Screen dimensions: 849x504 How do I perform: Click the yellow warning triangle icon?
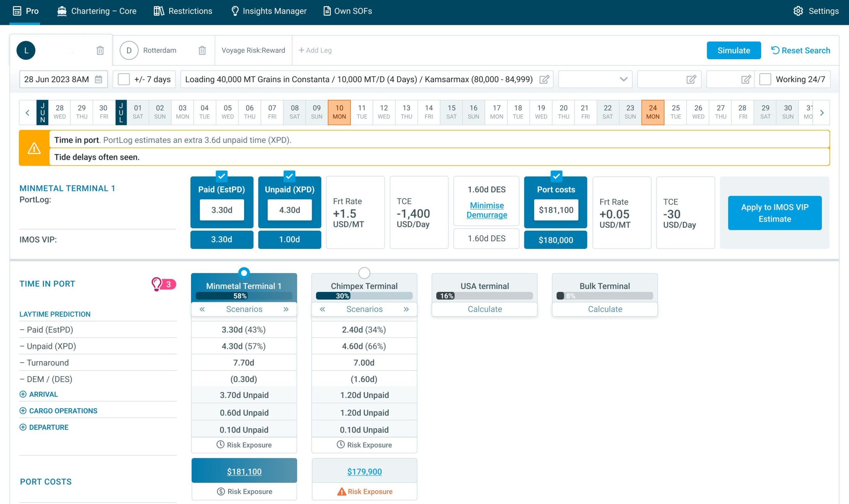tap(34, 148)
